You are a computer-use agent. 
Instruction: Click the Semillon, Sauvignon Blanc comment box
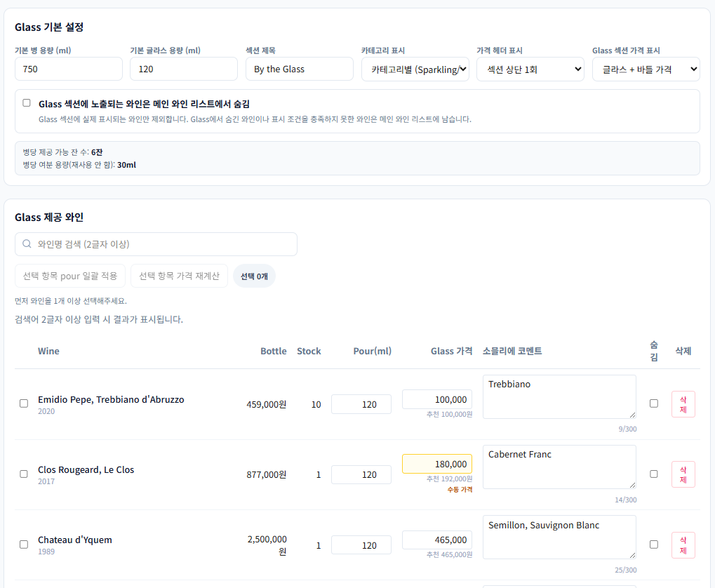(x=559, y=537)
